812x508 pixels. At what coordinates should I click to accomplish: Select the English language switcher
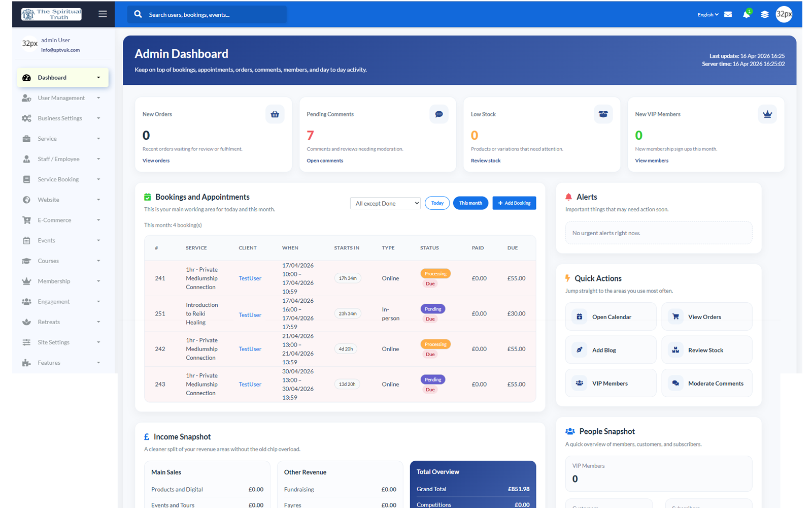point(707,14)
